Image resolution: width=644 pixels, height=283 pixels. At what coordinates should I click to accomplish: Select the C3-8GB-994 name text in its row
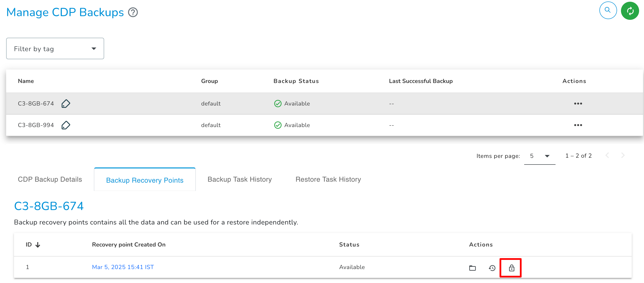click(x=36, y=125)
